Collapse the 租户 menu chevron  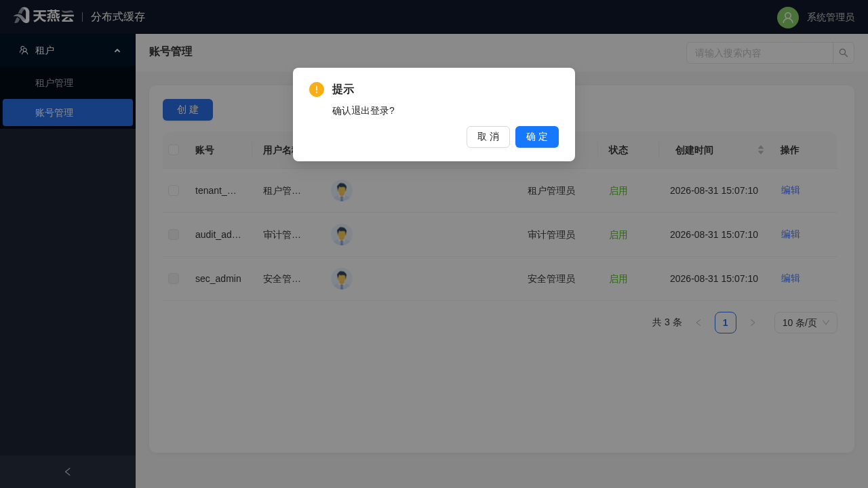click(x=117, y=51)
